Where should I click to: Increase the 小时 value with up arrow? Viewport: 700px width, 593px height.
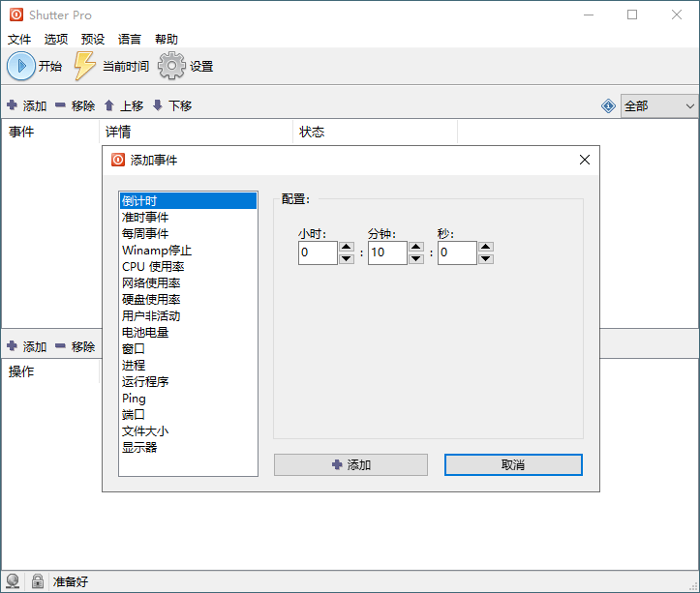click(x=347, y=248)
